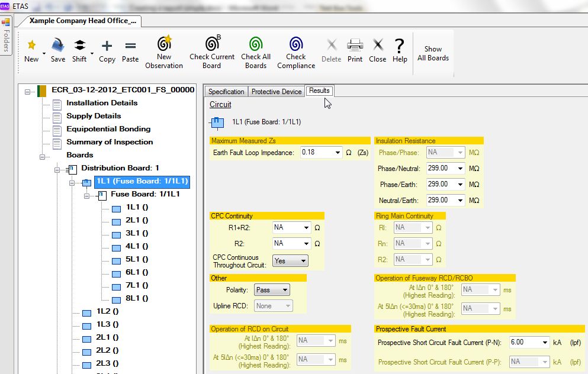
Task: Click the 2L1 distribution board circuit icon
Action: 87,339
